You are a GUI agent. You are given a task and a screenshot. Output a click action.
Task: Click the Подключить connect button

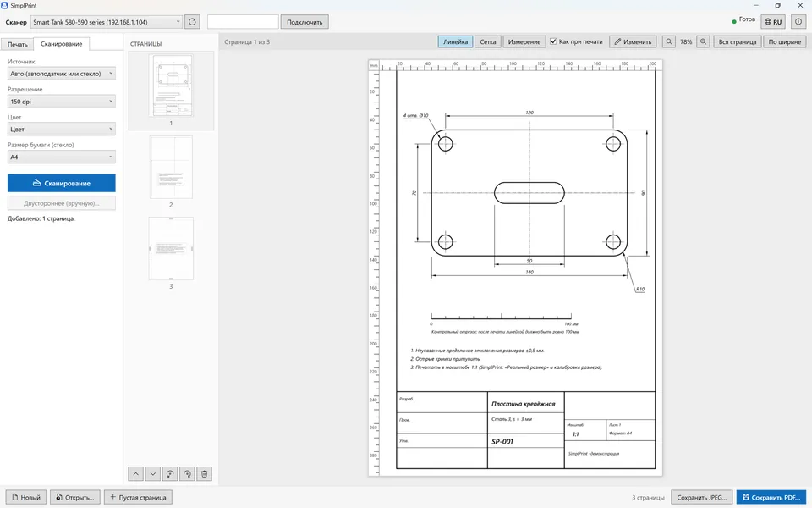point(304,22)
